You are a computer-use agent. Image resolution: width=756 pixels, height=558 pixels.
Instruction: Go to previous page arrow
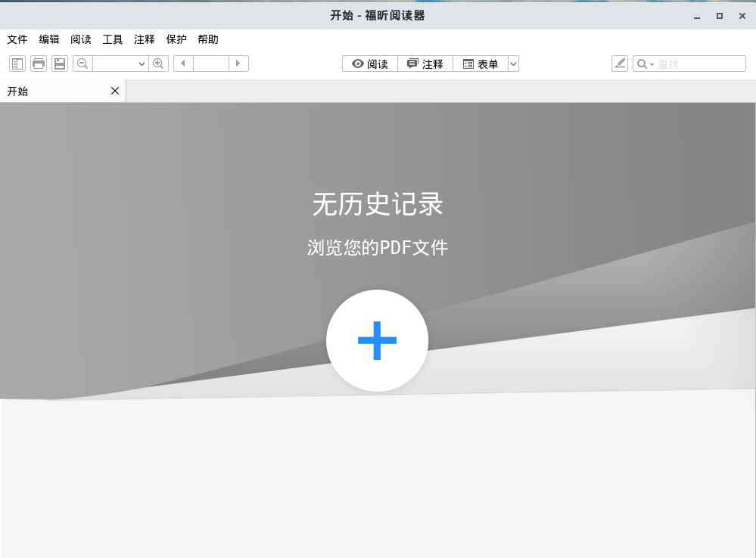click(x=183, y=64)
